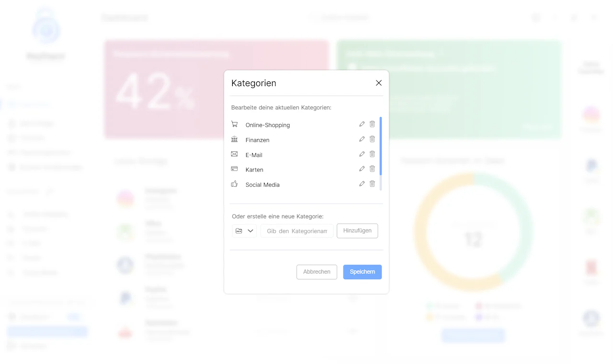Select the Social Media thumbs-up icon
613x364 pixels.
click(234, 183)
